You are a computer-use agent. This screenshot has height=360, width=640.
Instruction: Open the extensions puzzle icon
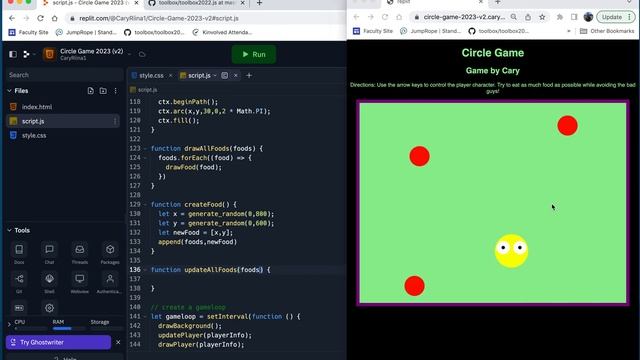(560, 17)
